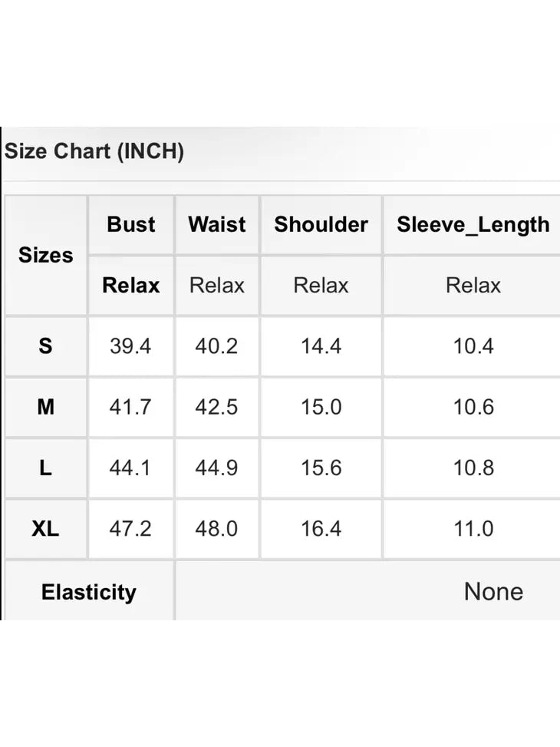
Task: Click the 10.4 sleeve length for S
Action: (x=473, y=346)
